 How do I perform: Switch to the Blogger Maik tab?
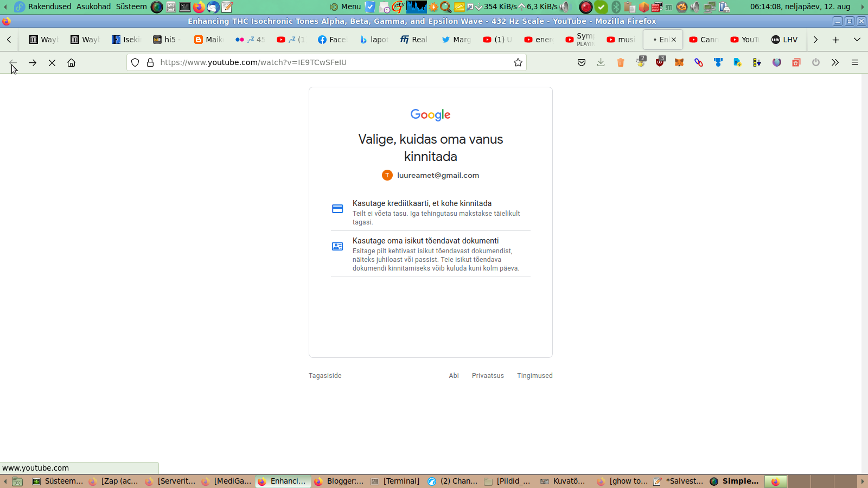click(x=209, y=40)
